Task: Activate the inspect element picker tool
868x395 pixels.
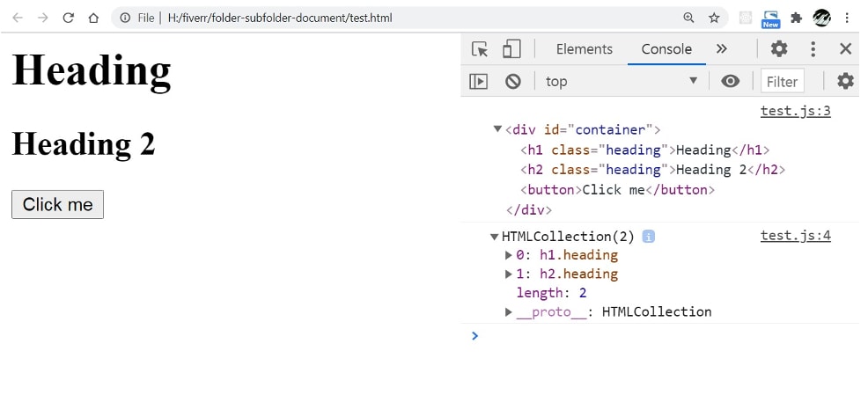Action: click(x=480, y=49)
